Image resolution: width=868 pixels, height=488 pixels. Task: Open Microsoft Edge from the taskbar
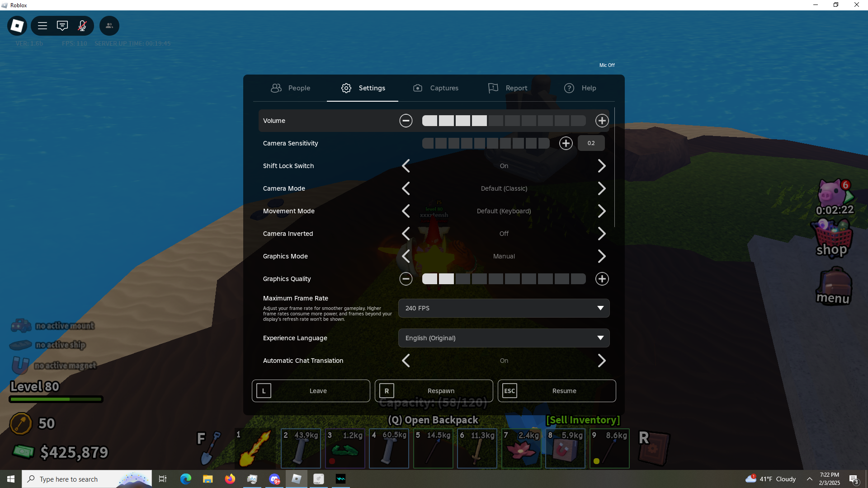186,479
